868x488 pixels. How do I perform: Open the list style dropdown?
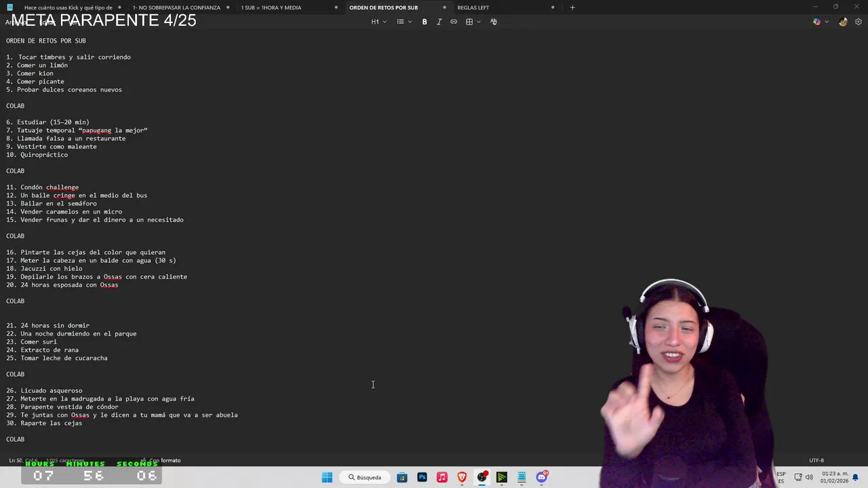[x=404, y=22]
